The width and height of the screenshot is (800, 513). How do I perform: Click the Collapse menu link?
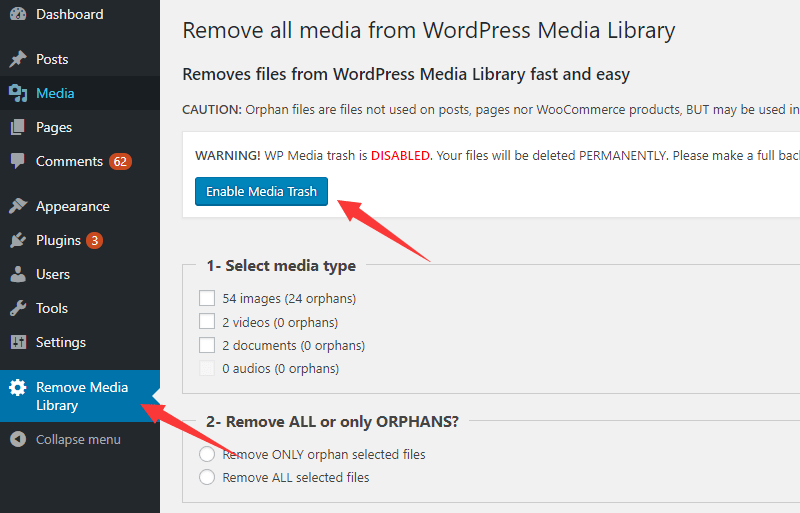[x=78, y=439]
